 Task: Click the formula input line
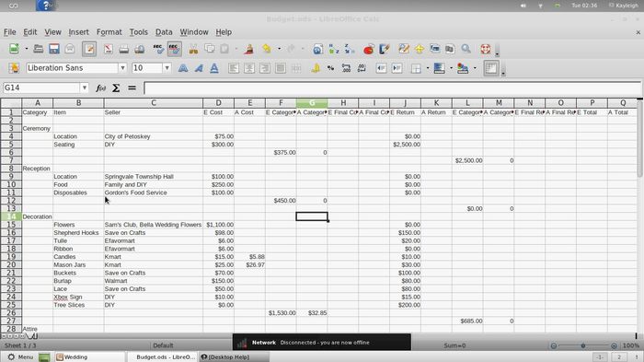coord(393,88)
